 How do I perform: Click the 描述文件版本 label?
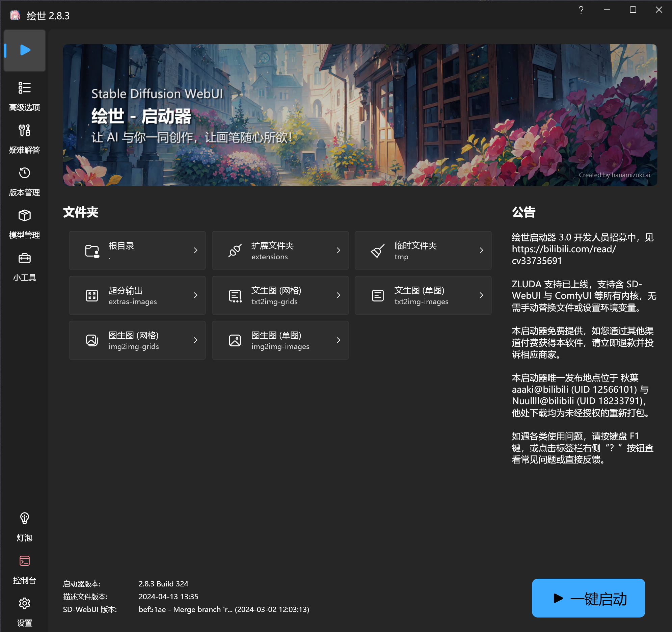(x=85, y=597)
